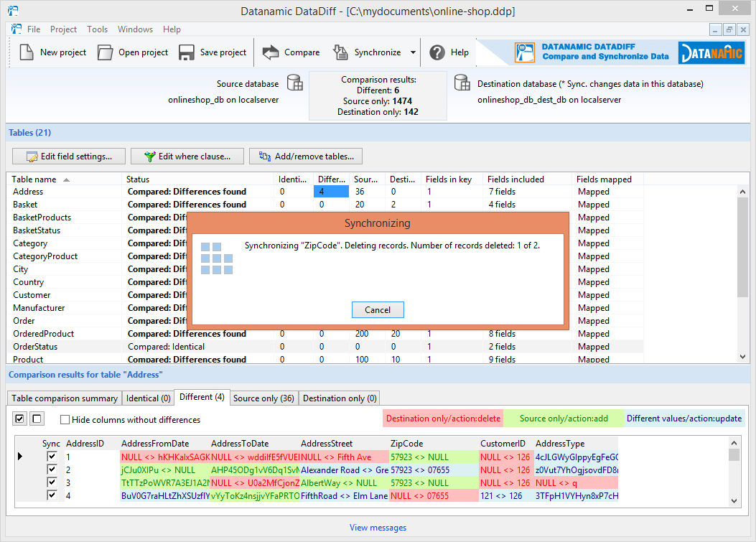Click Different values/action:update blue legend

tap(684, 419)
